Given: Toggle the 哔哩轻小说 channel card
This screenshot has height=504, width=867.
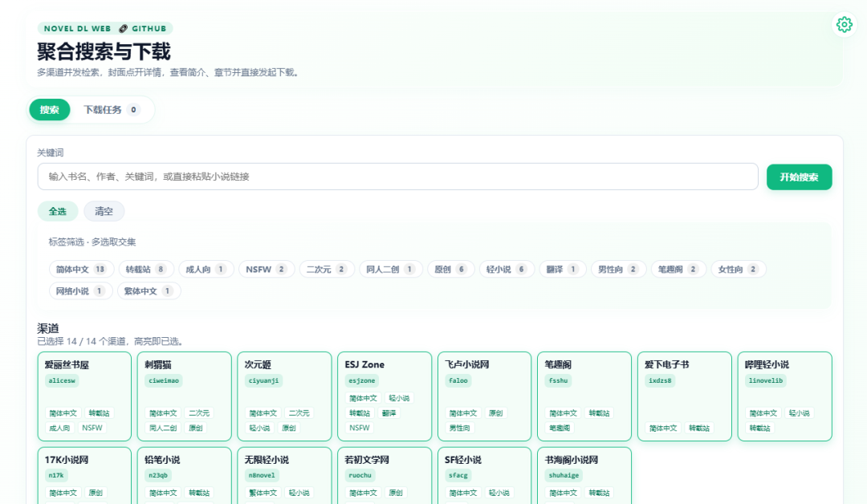Looking at the screenshot, I should click(x=784, y=396).
